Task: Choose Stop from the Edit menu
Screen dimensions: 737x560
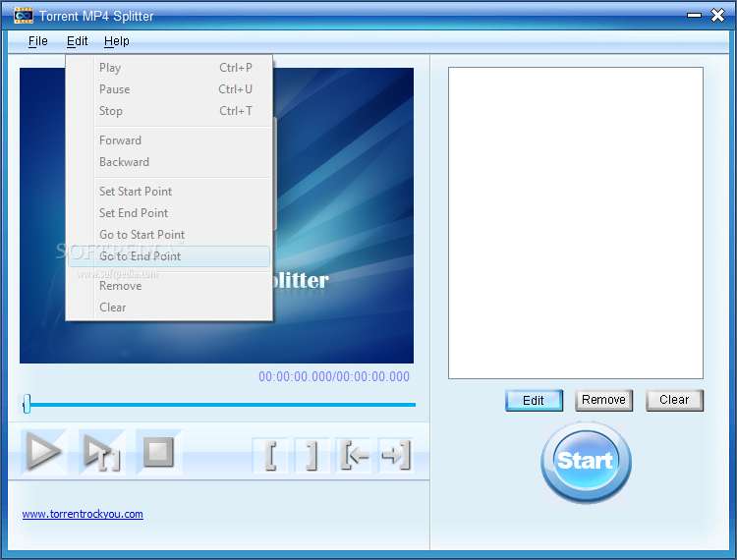Action: (169, 111)
